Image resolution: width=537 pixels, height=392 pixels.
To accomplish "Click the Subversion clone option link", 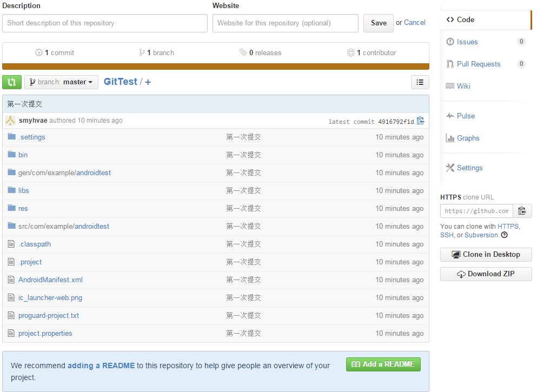I will (x=481, y=235).
